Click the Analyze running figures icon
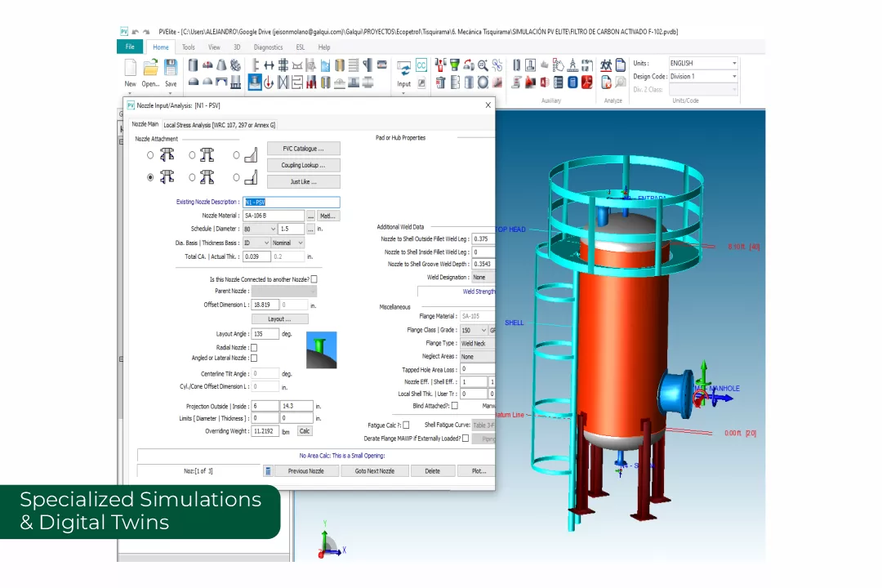The width and height of the screenshot is (882, 588). 606,65
